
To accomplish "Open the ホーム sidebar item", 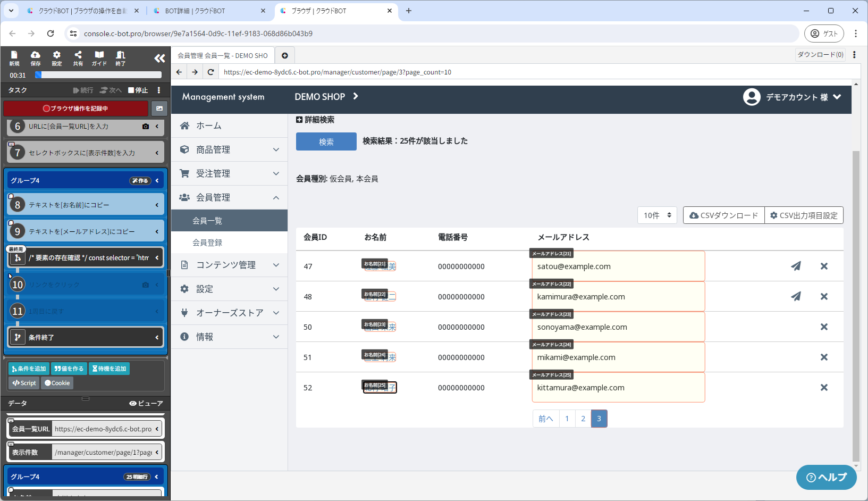I will pos(230,126).
